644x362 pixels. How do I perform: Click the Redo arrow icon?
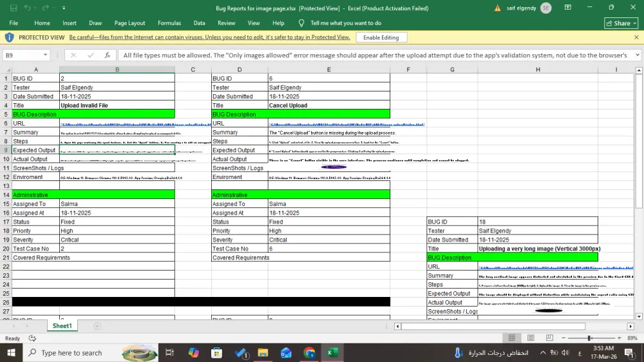click(x=45, y=8)
